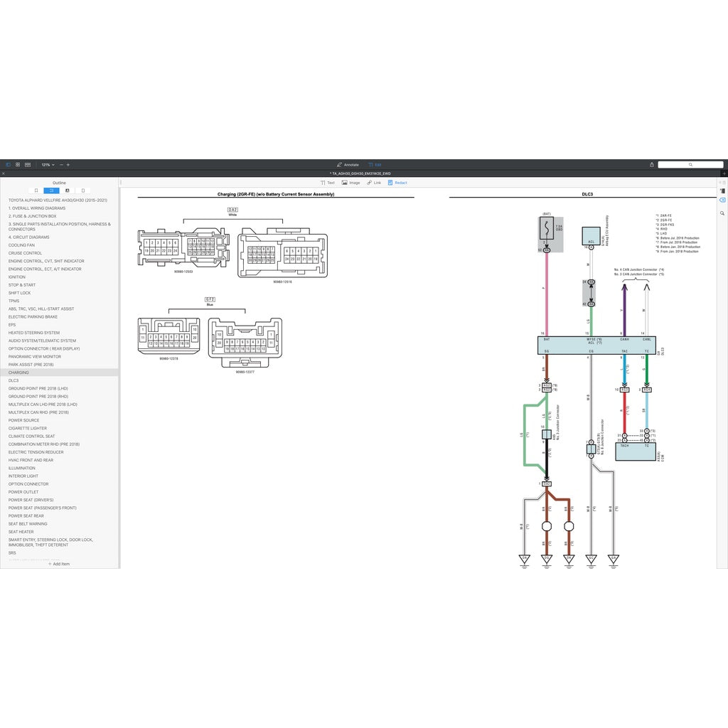Open the DLC3 outline entry
728x728 pixels.
point(14,380)
